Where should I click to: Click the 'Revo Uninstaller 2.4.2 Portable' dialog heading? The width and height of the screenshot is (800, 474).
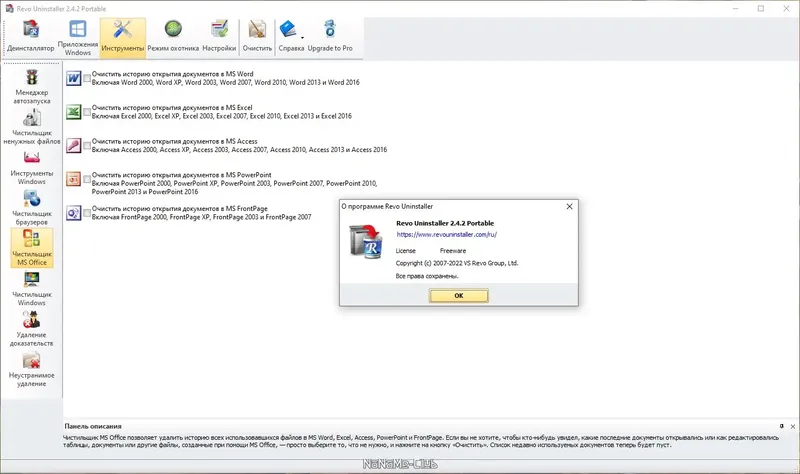point(445,223)
